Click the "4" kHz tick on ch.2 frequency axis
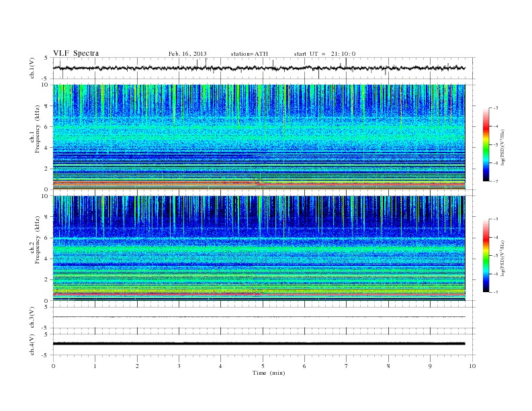 [47, 259]
